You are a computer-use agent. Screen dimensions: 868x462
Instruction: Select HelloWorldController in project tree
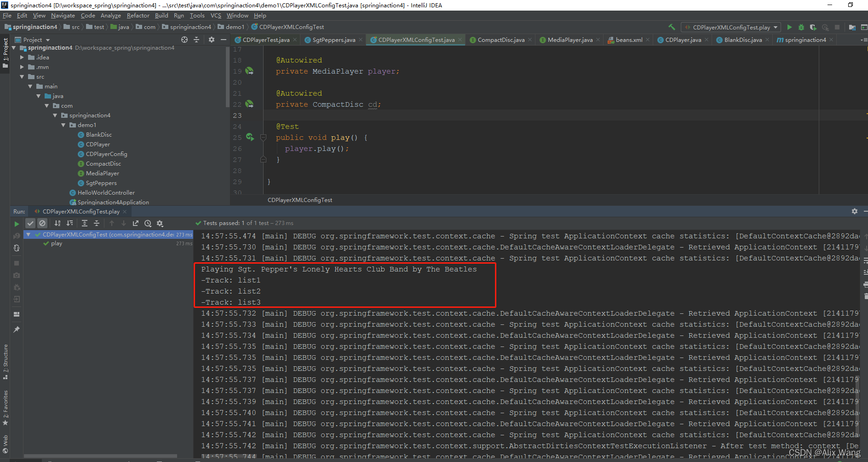[x=102, y=193]
